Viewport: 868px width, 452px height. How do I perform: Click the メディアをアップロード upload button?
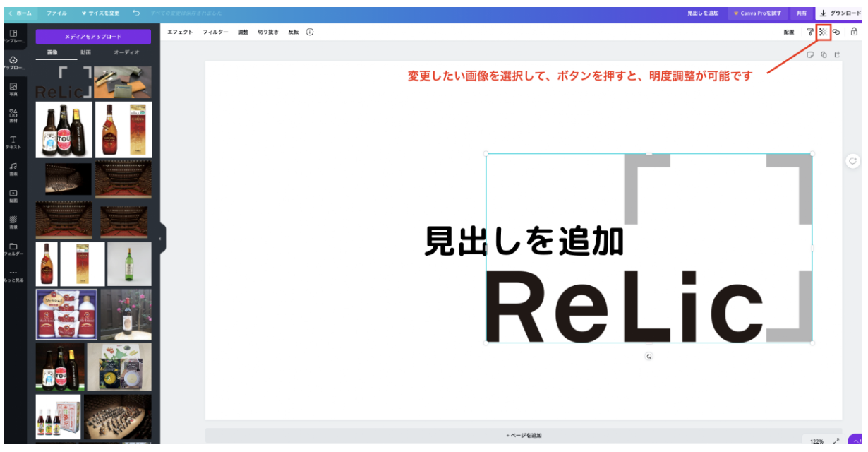[x=93, y=36]
